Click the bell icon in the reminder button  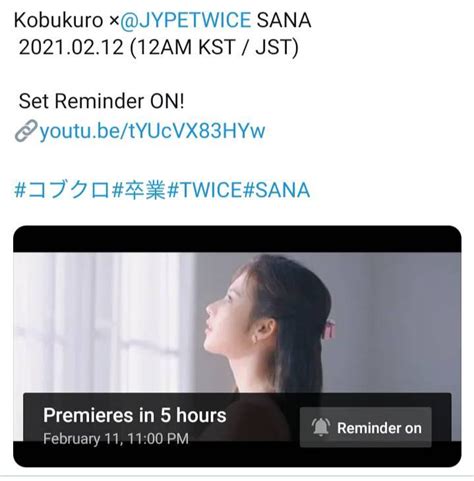pyautogui.click(x=321, y=427)
